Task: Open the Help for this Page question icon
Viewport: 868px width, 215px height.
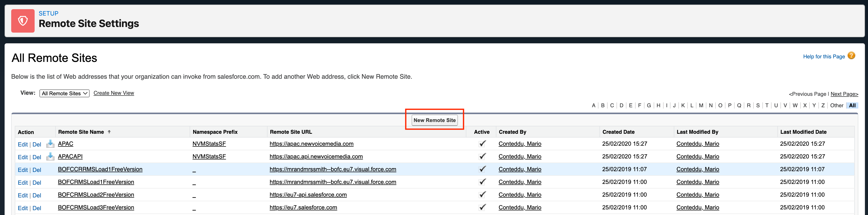Action: 851,56
